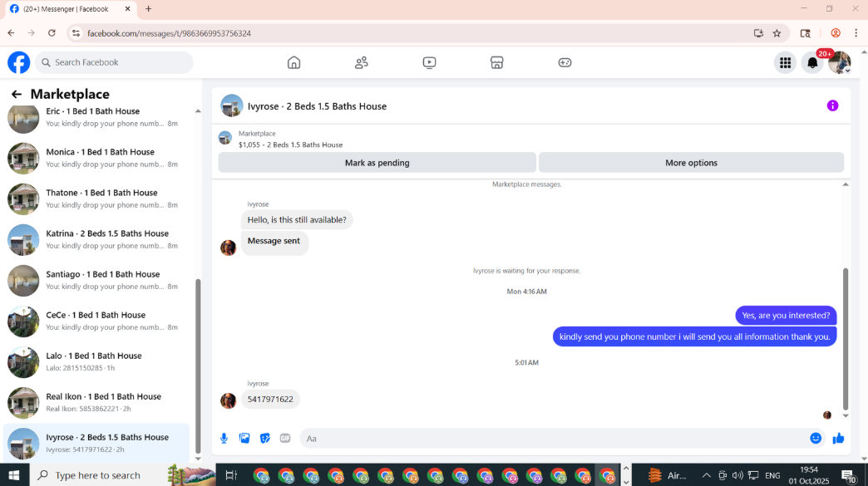This screenshot has width=868, height=486.
Task: Open the GIF picker icon
Action: click(x=285, y=439)
